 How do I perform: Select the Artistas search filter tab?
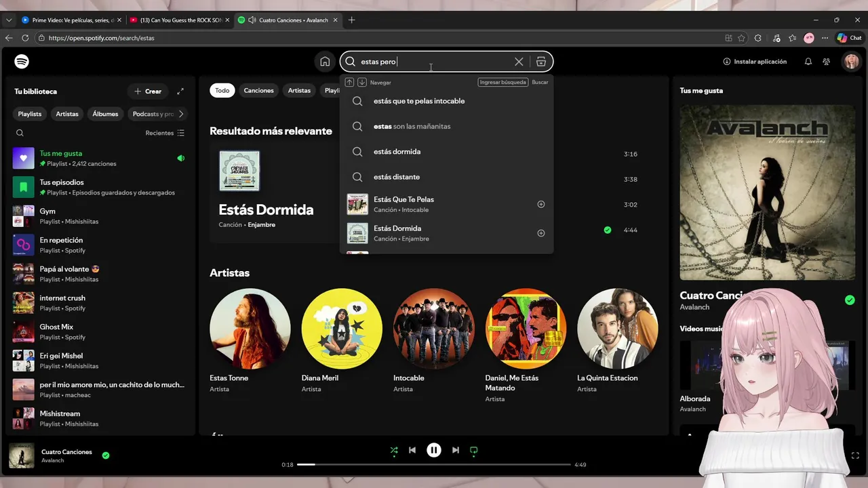pyautogui.click(x=299, y=90)
